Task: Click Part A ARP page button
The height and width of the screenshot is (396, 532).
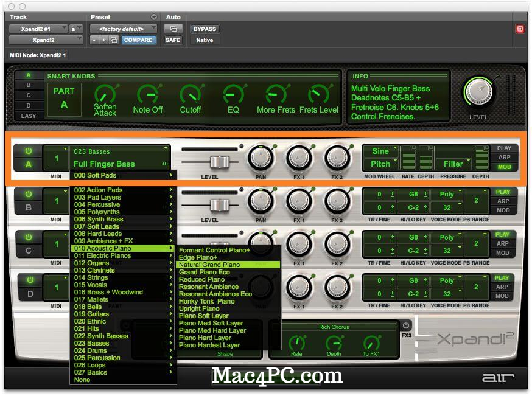Action: (504, 158)
